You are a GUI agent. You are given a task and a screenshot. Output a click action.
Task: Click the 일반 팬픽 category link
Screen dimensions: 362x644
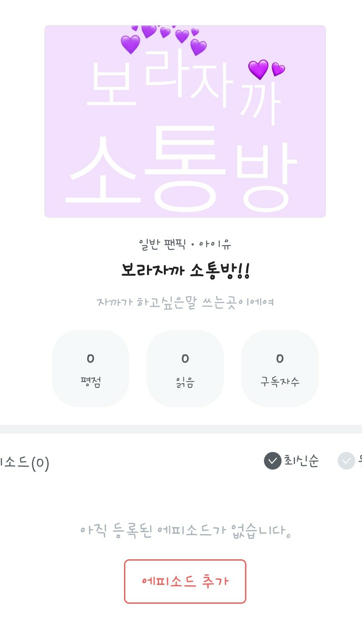(x=162, y=244)
